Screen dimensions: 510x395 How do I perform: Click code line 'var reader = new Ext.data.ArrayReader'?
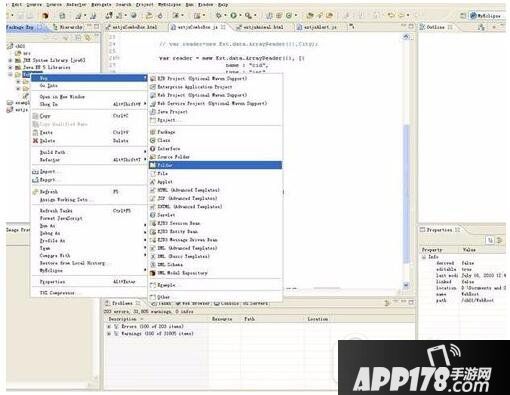click(x=232, y=58)
